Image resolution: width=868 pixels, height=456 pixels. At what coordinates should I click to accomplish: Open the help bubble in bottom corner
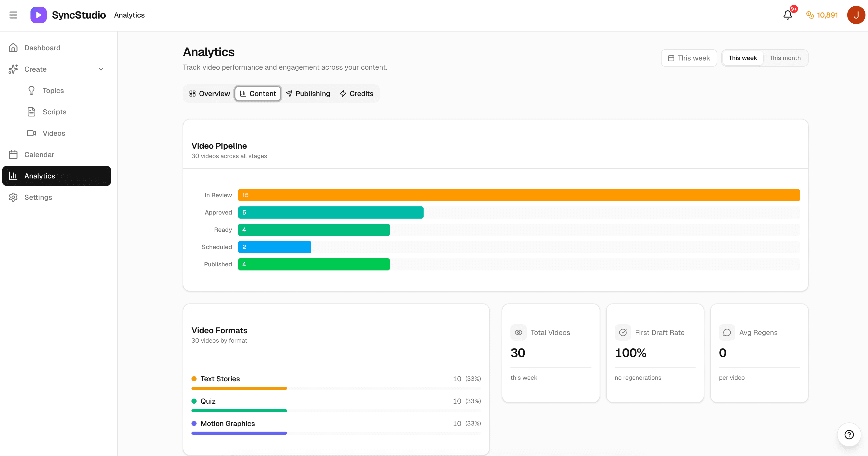pos(849,434)
